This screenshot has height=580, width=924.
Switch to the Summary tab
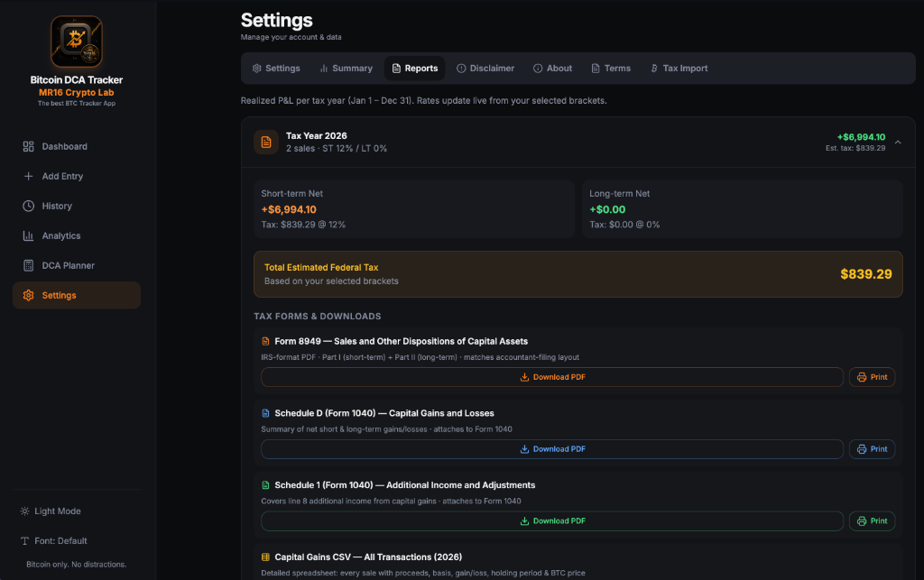pyautogui.click(x=346, y=69)
